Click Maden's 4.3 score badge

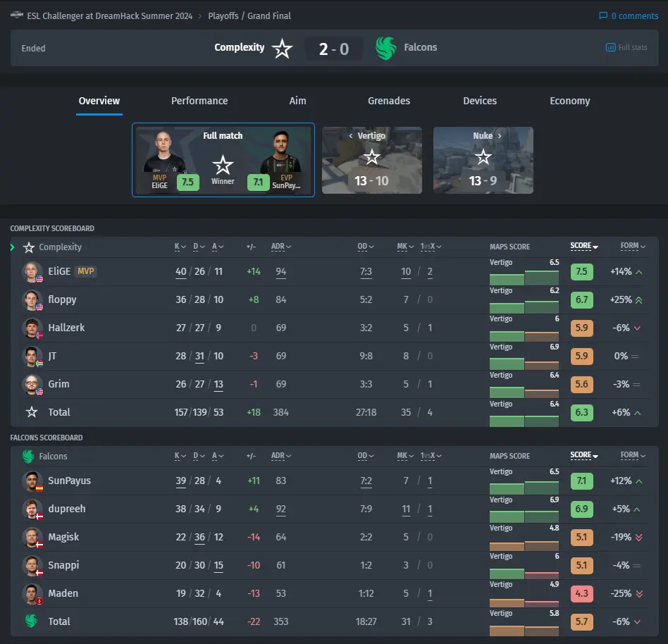[x=581, y=594]
